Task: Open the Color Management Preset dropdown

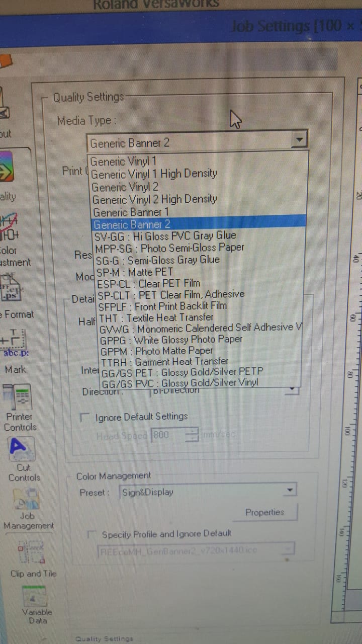Action: click(x=208, y=492)
